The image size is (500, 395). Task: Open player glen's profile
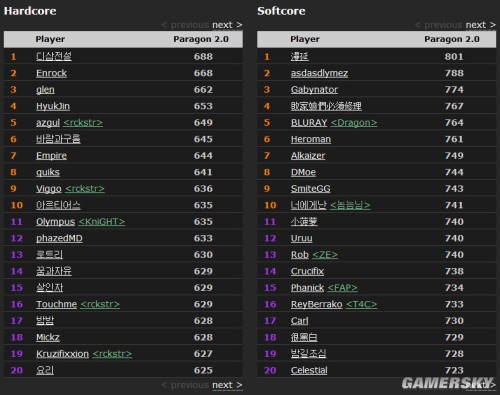click(x=45, y=90)
